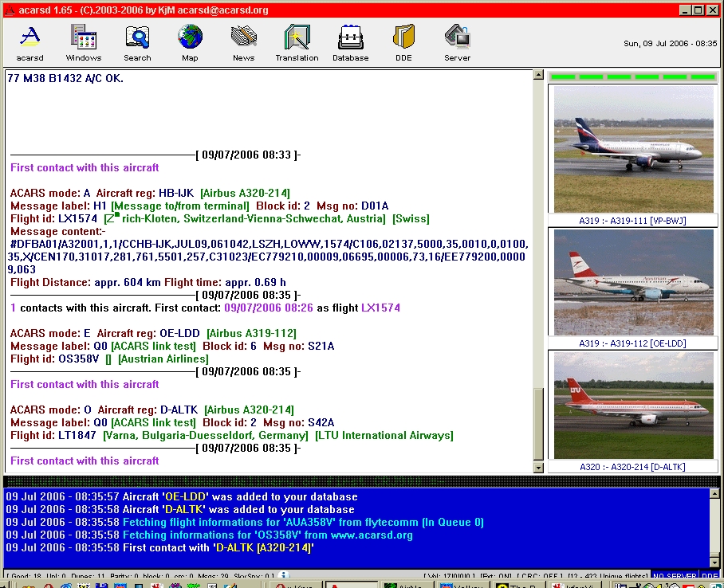The width and height of the screenshot is (724, 588).
Task: Click log line "First contact with 'D-ALTK [A320-214]'"
Action: click(159, 548)
